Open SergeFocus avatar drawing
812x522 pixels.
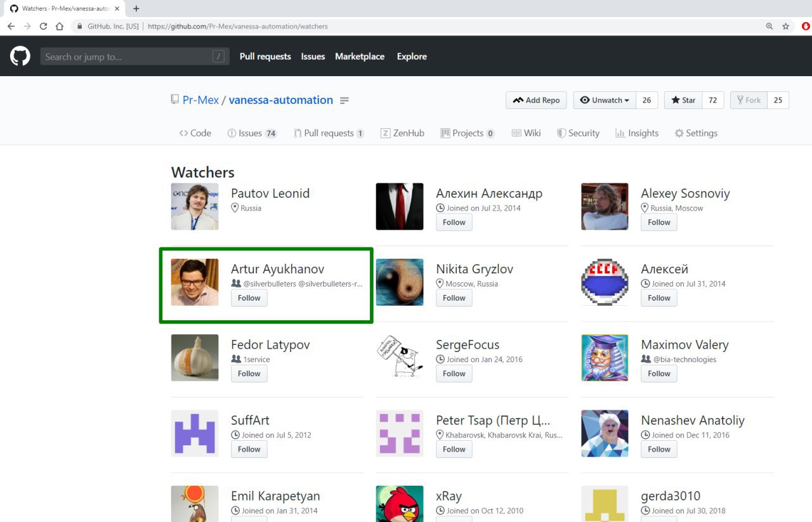[400, 358]
